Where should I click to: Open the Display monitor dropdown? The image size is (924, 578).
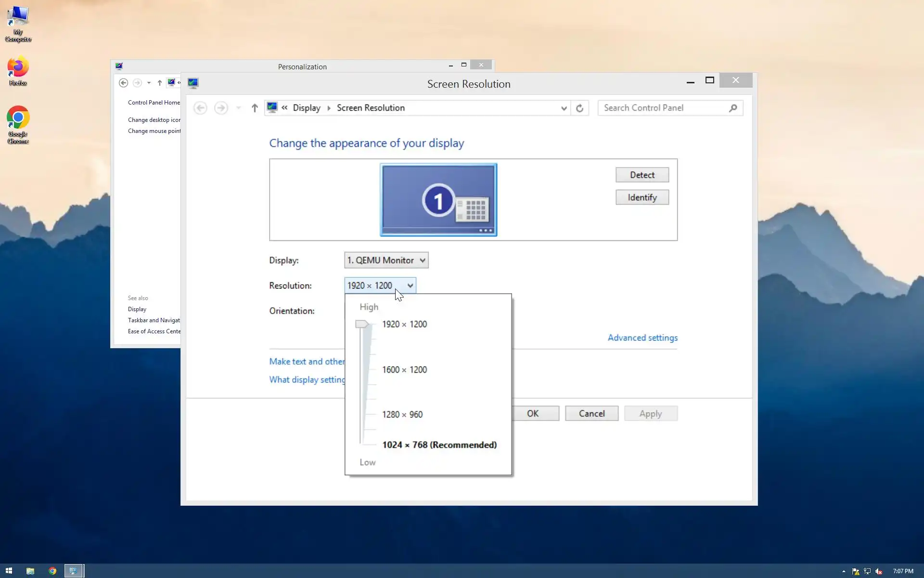click(x=386, y=260)
